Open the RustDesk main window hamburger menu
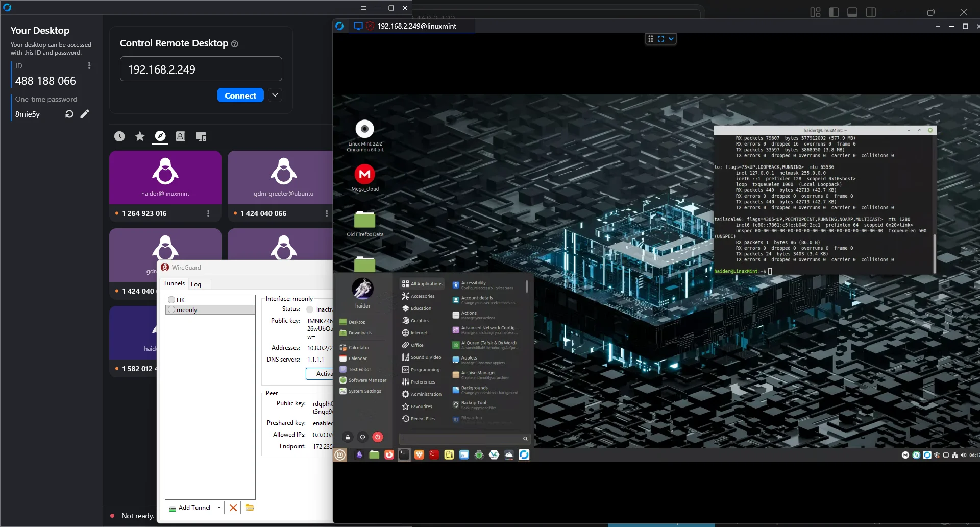This screenshot has height=527, width=980. [364, 8]
